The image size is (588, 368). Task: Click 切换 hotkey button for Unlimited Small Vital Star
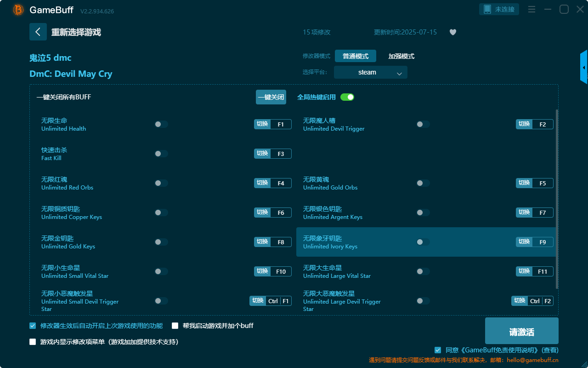point(262,271)
